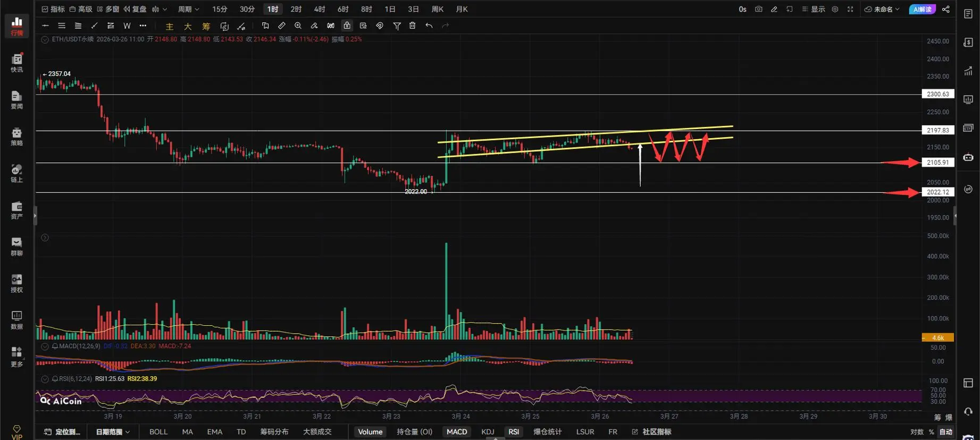Toggle the KDJ indicator
The width and height of the screenshot is (980, 440).
point(488,431)
